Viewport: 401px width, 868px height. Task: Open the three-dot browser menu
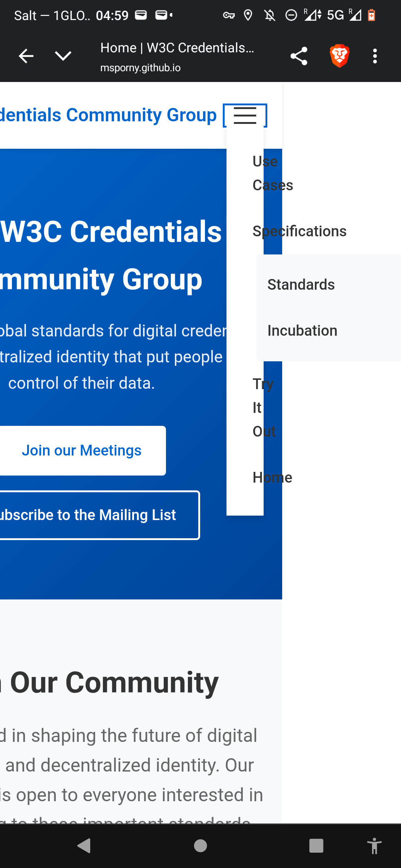click(x=375, y=56)
